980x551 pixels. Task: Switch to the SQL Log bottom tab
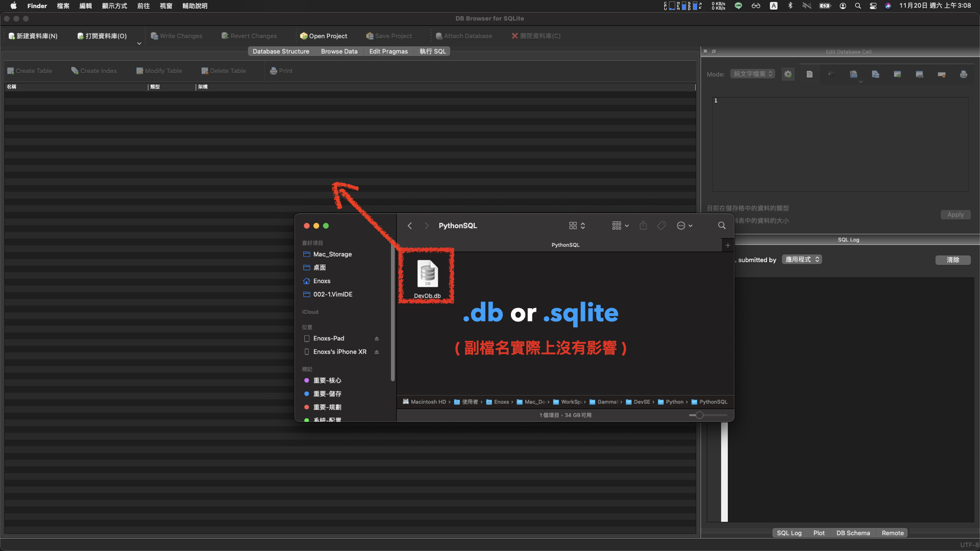(x=789, y=533)
